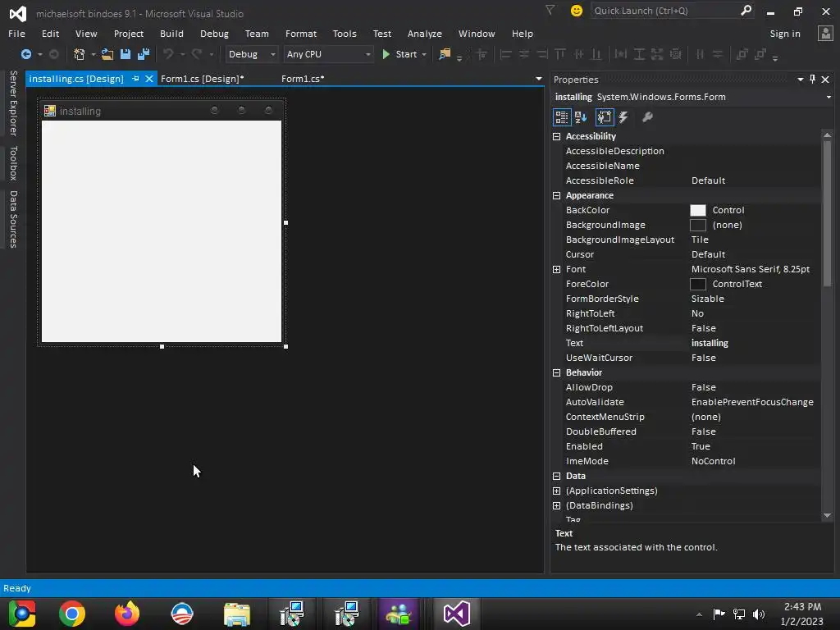
Task: Switch to the Form1.cs [Design]* tab
Action: [x=203, y=79]
